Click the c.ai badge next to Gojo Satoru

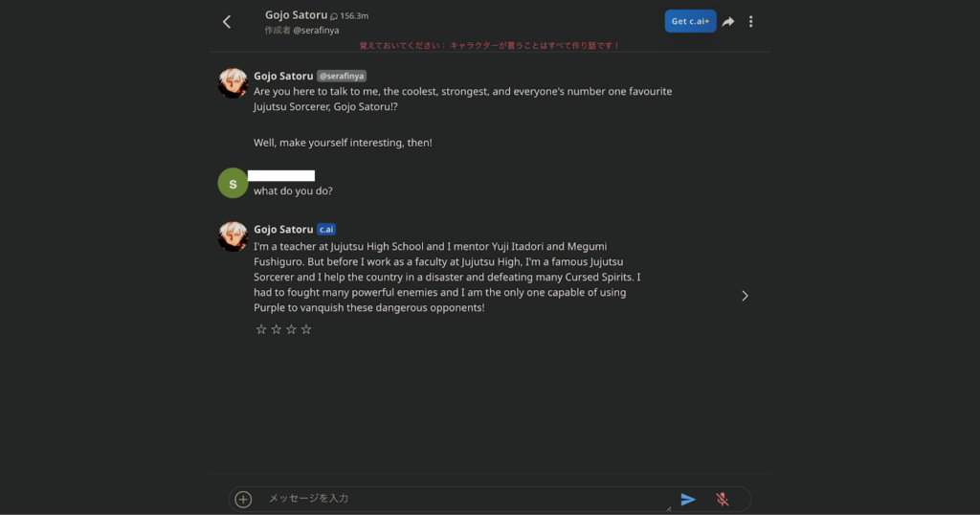pyautogui.click(x=326, y=230)
